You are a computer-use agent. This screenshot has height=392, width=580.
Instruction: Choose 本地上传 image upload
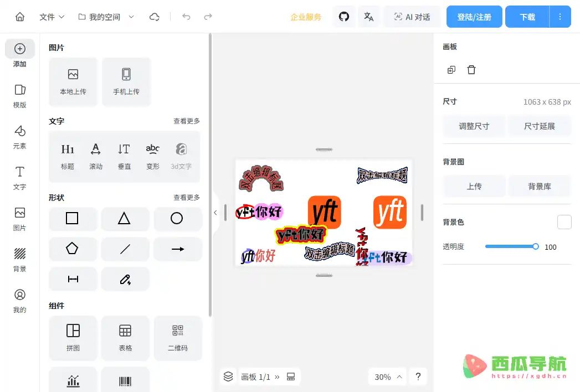pos(73,82)
